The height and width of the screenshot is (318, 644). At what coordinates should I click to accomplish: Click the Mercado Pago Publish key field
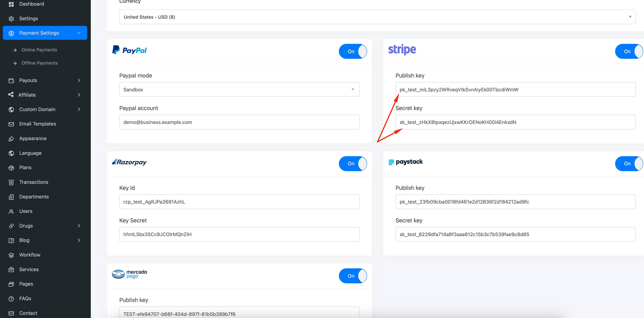(239, 313)
